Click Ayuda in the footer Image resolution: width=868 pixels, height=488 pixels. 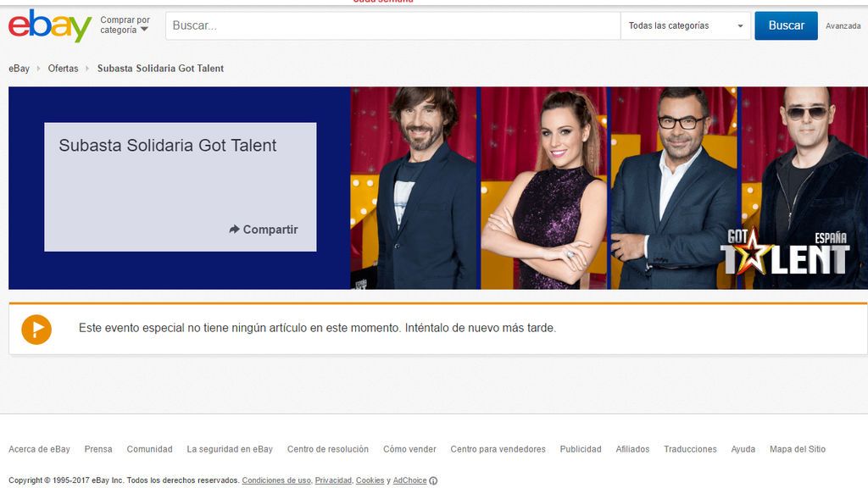pos(743,449)
